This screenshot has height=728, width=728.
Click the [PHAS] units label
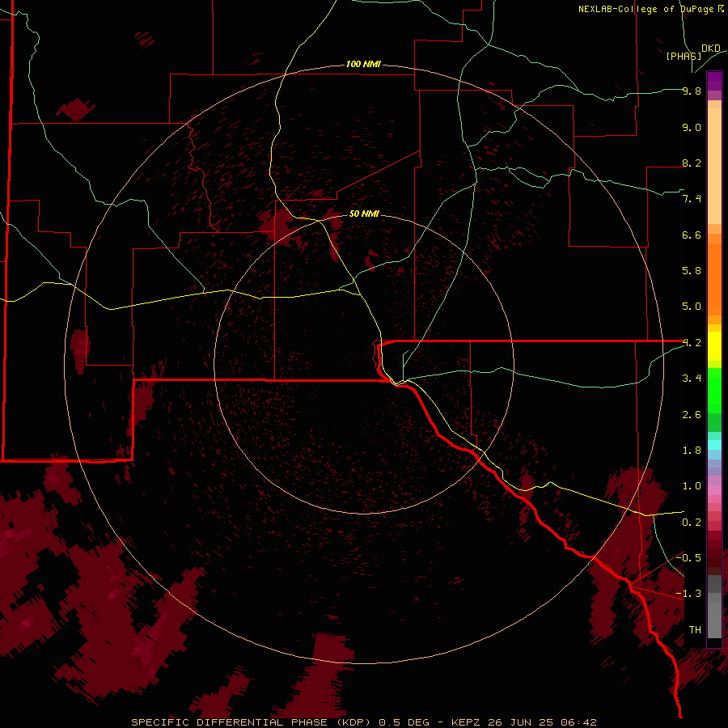[x=684, y=56]
